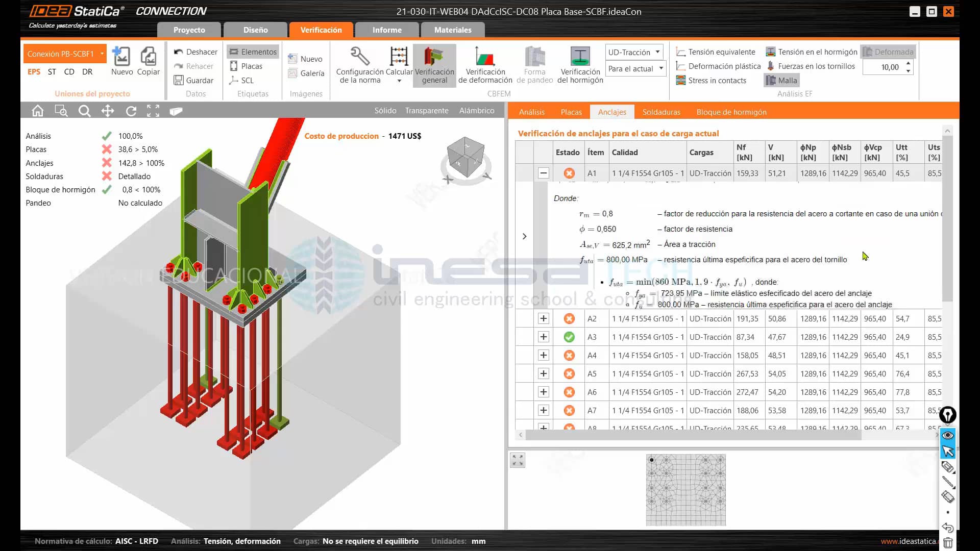Activate Stress in contacts visualization

(x=711, y=80)
